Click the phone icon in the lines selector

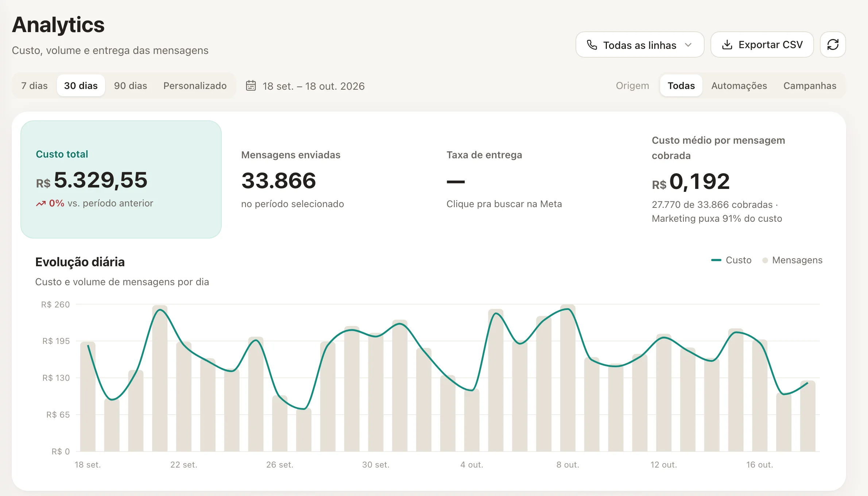pos(592,45)
